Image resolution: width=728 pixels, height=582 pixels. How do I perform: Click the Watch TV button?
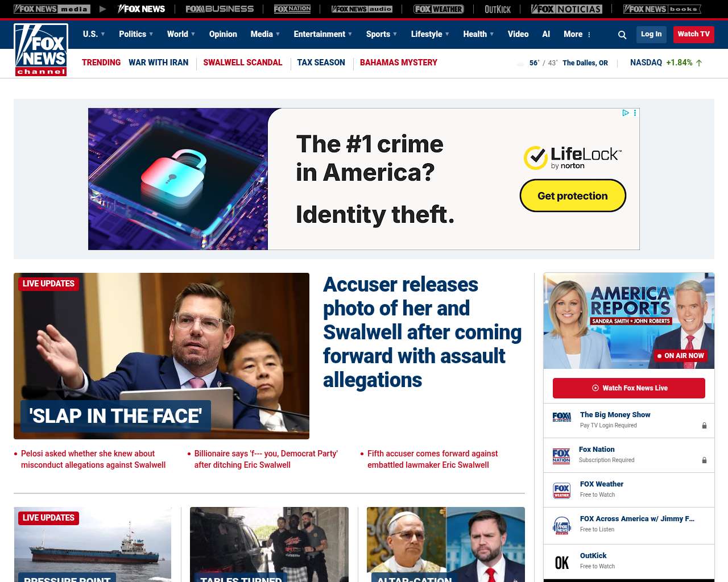693,34
